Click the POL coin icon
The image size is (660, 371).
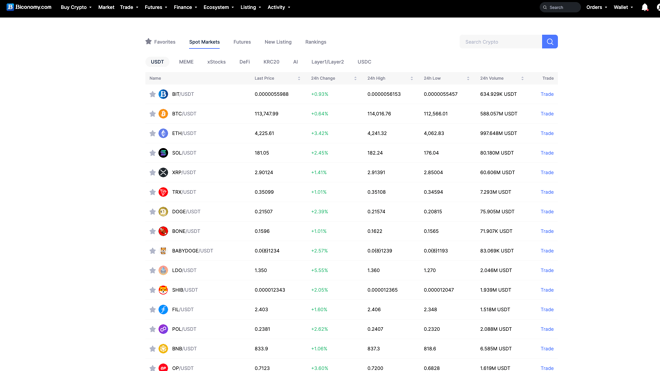[x=163, y=329]
